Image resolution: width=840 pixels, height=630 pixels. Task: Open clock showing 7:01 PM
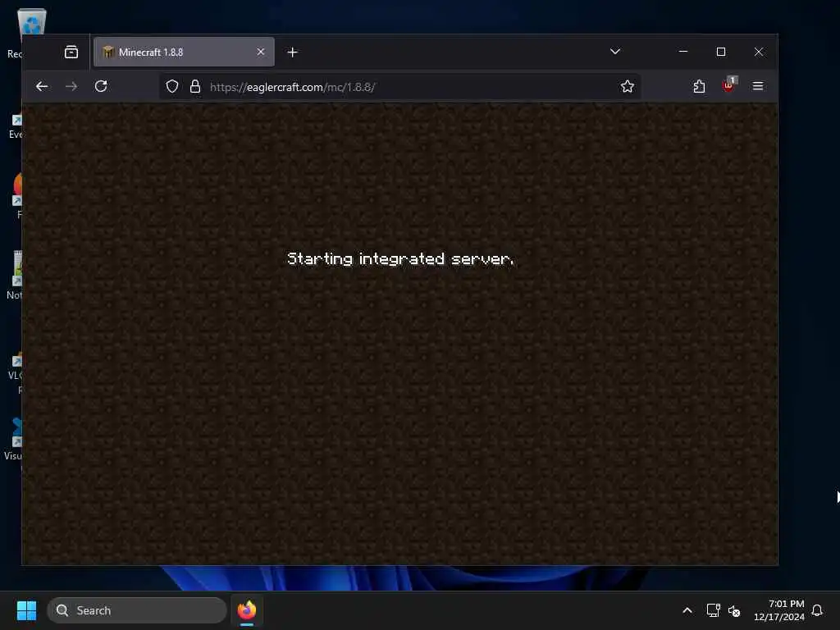point(779,610)
